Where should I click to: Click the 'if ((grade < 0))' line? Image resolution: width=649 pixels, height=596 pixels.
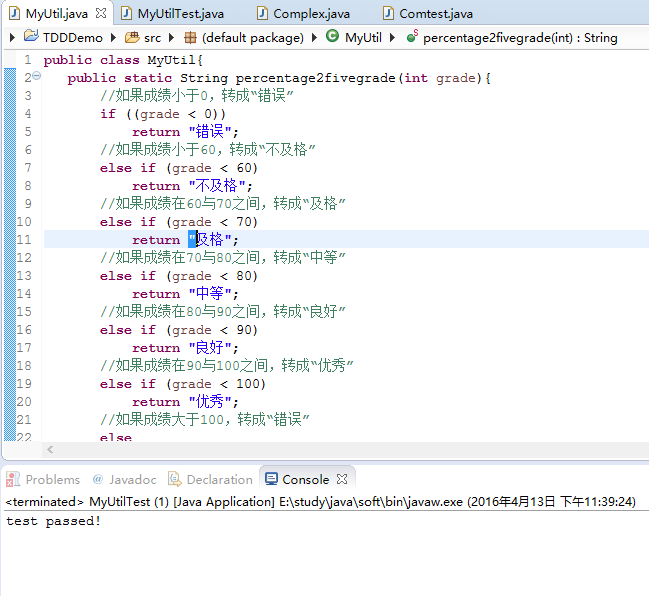(x=163, y=114)
